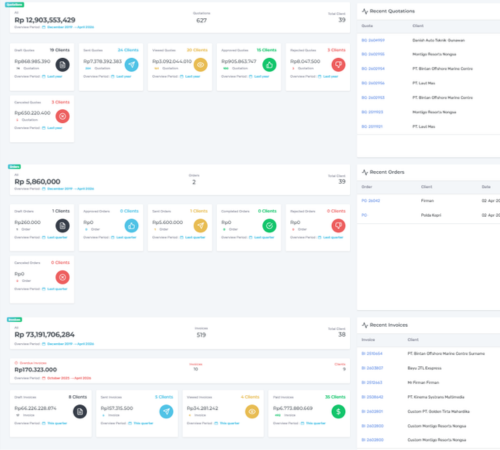Screen dimensions: 500x450
Task: Click calendar icon under Rp 73,191,706,284 total
Action: [x=44, y=344]
